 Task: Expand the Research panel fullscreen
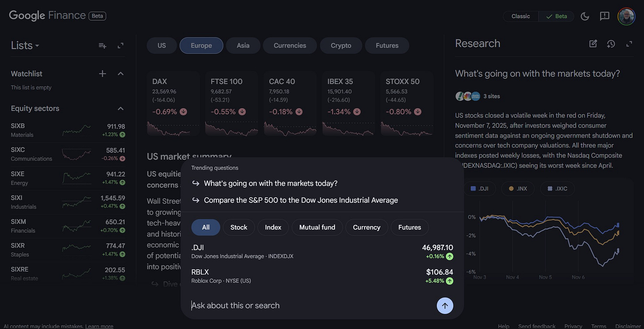629,43
